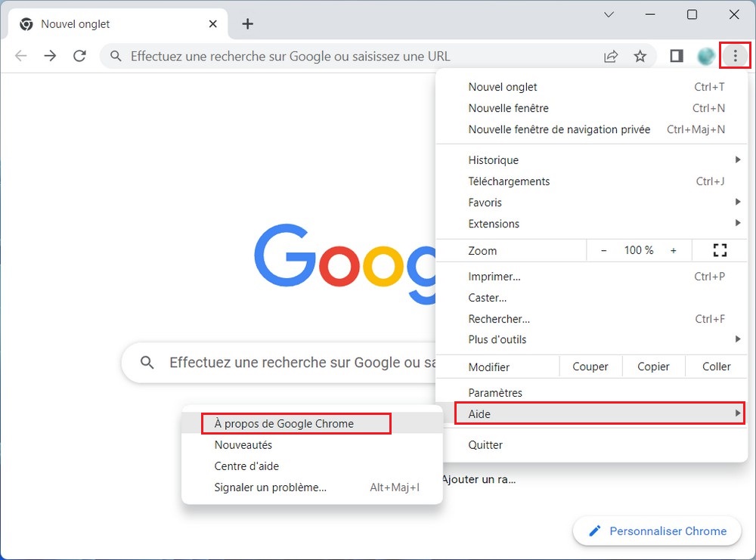This screenshot has width=756, height=560.
Task: Click the magnifier icon in Google search box
Action: (147, 363)
